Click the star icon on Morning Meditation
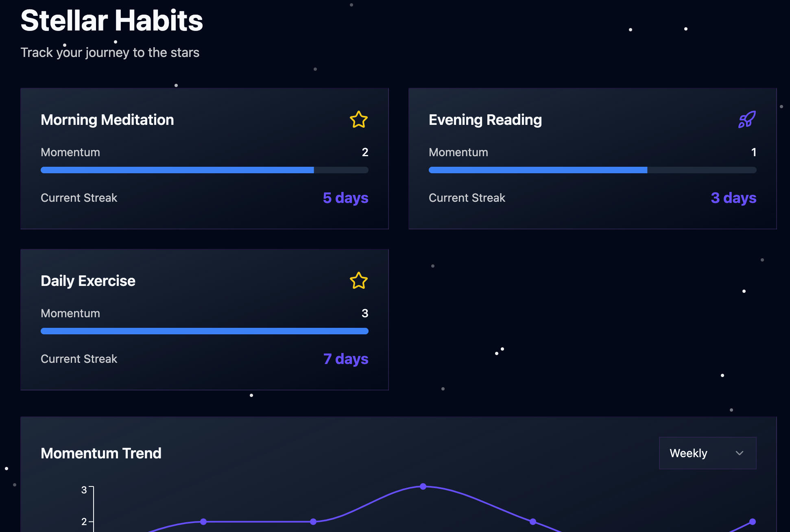The width and height of the screenshot is (790, 532). coord(358,120)
